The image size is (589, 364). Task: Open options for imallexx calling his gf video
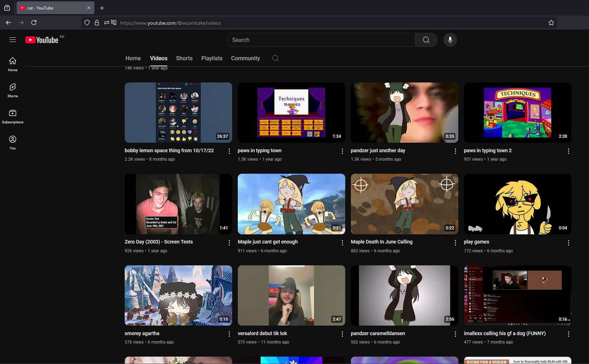click(x=569, y=334)
